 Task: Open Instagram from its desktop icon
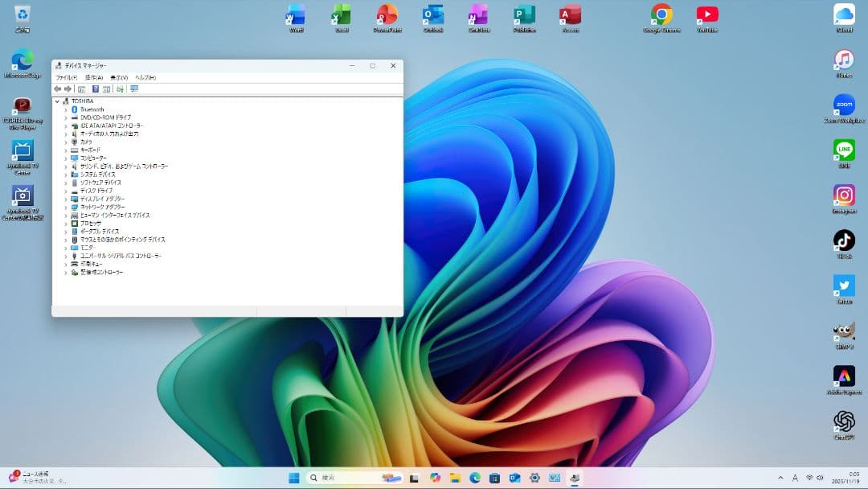844,195
